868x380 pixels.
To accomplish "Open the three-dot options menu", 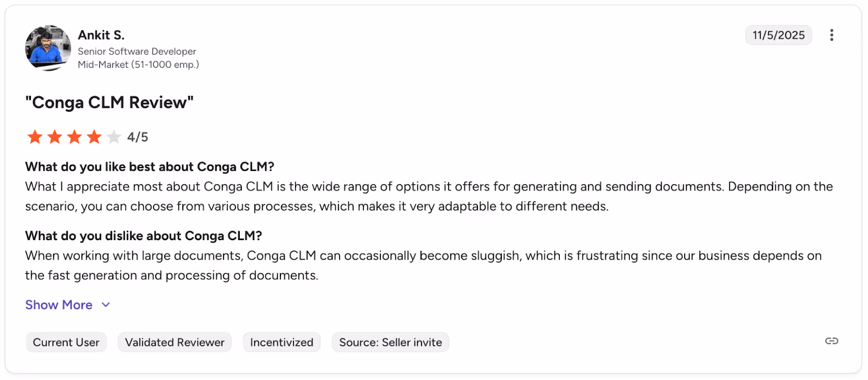I will click(x=831, y=35).
